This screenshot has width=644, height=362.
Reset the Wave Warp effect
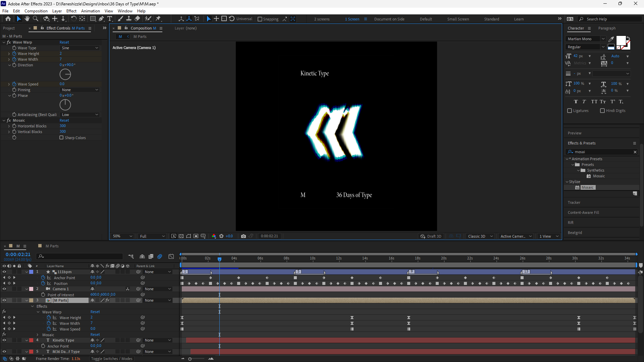64,42
